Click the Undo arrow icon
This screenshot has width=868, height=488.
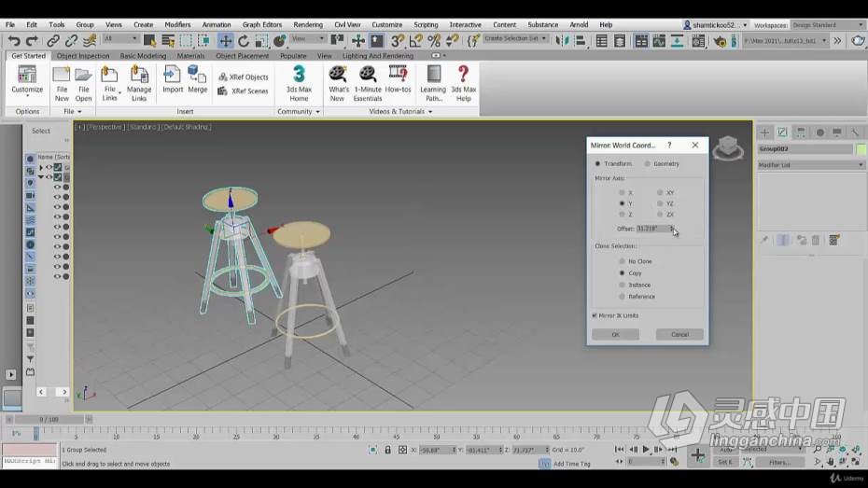[x=14, y=40]
